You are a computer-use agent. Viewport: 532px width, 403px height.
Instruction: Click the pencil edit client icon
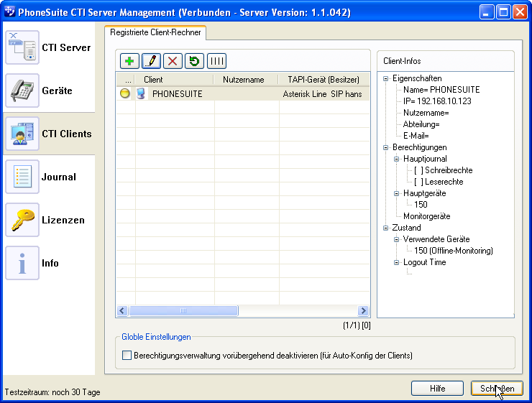pos(151,61)
